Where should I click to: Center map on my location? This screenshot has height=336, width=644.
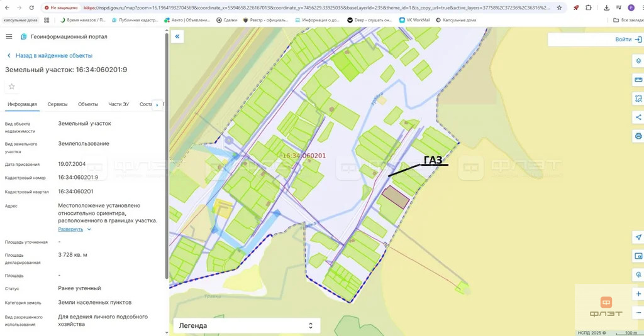pyautogui.click(x=638, y=237)
